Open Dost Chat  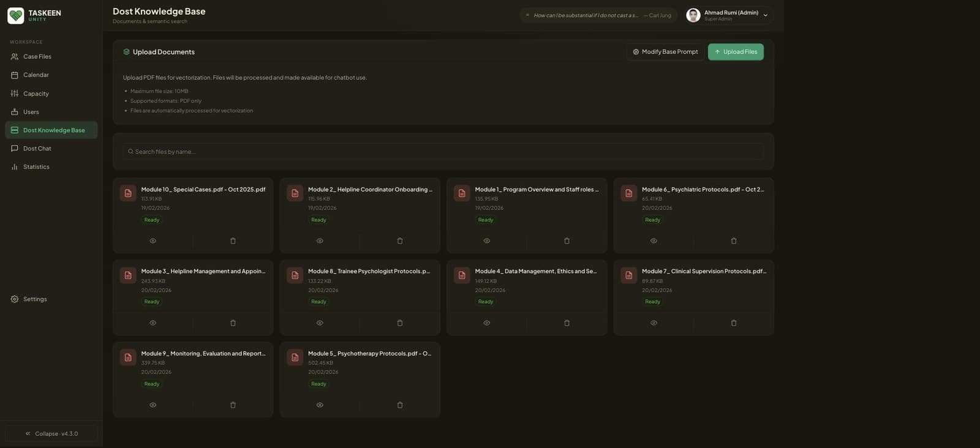[x=51, y=148]
